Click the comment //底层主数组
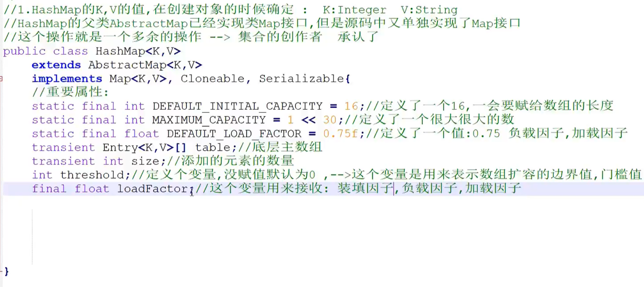 [280, 147]
